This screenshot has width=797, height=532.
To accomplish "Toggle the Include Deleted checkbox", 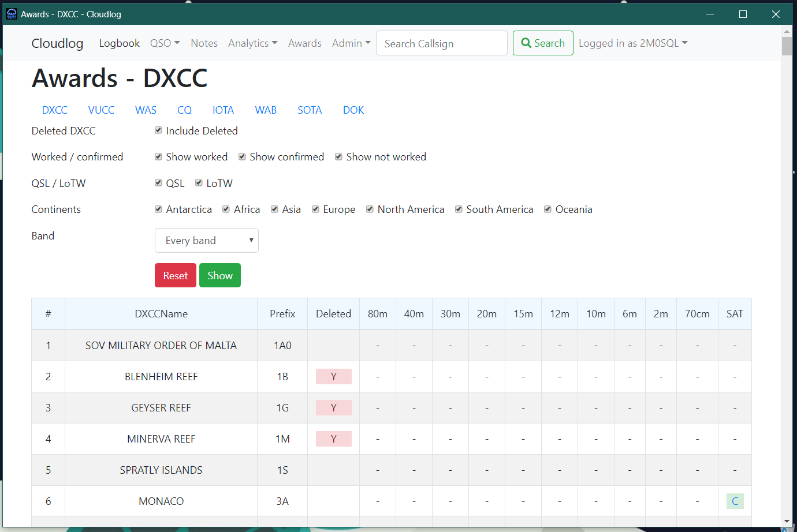I will click(158, 130).
